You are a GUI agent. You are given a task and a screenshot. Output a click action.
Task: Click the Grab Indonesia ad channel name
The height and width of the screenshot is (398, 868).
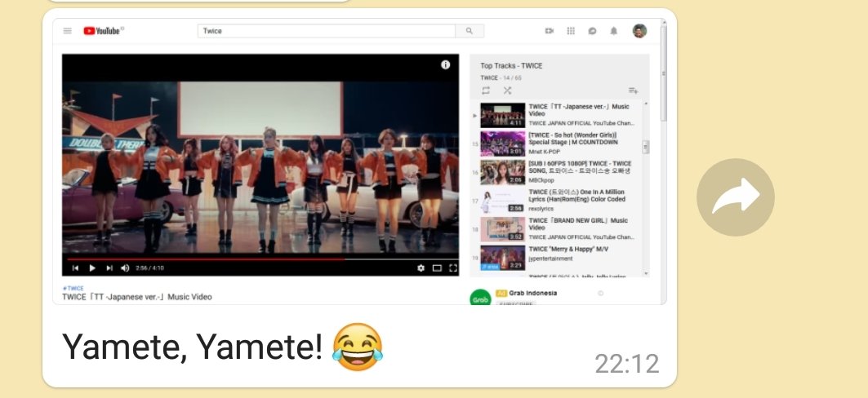(533, 293)
